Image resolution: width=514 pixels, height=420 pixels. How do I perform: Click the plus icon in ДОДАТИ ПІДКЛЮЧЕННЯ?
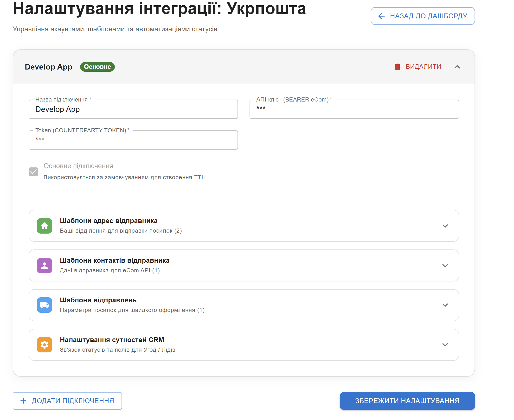click(23, 401)
